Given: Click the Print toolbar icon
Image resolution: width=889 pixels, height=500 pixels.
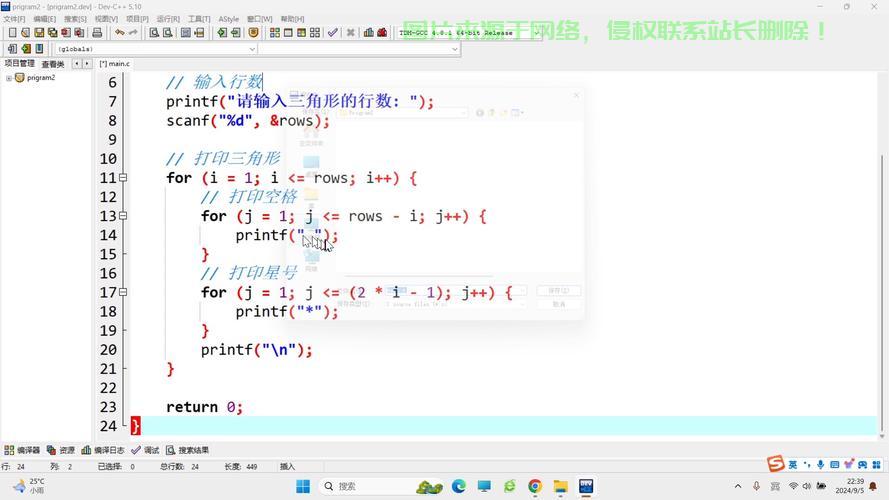Looking at the screenshot, I should tap(98, 33).
